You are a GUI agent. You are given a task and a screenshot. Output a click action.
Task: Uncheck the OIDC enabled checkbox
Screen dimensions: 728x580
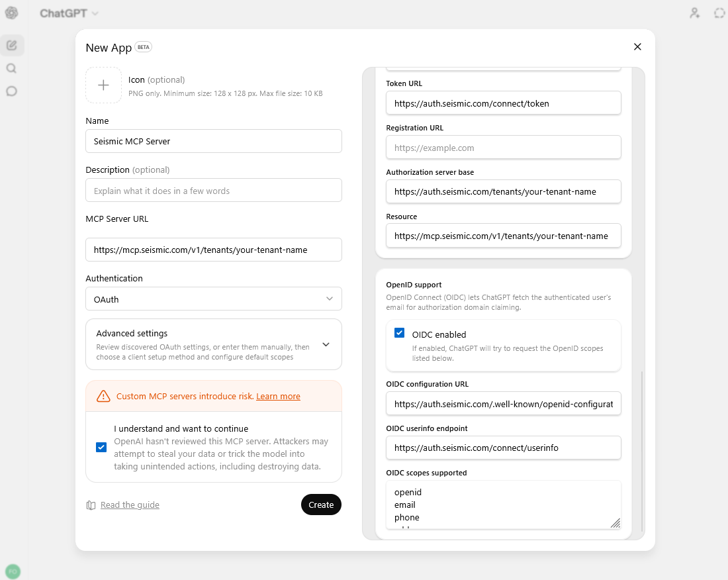click(x=399, y=333)
